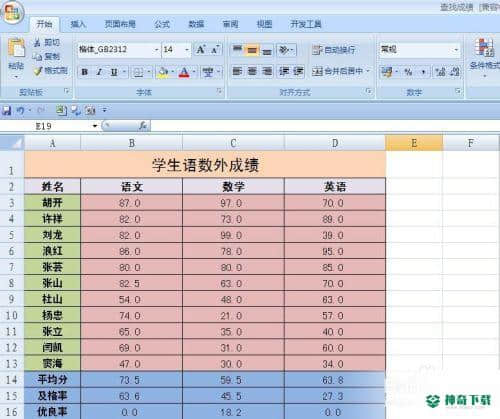Open the font size dropdown
This screenshot has height=419, width=500.
click(187, 50)
